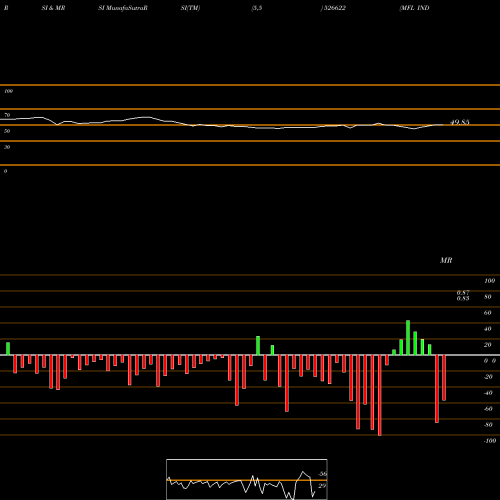Click the RSI scale label 50
500x500 pixels.
click(x=7, y=131)
